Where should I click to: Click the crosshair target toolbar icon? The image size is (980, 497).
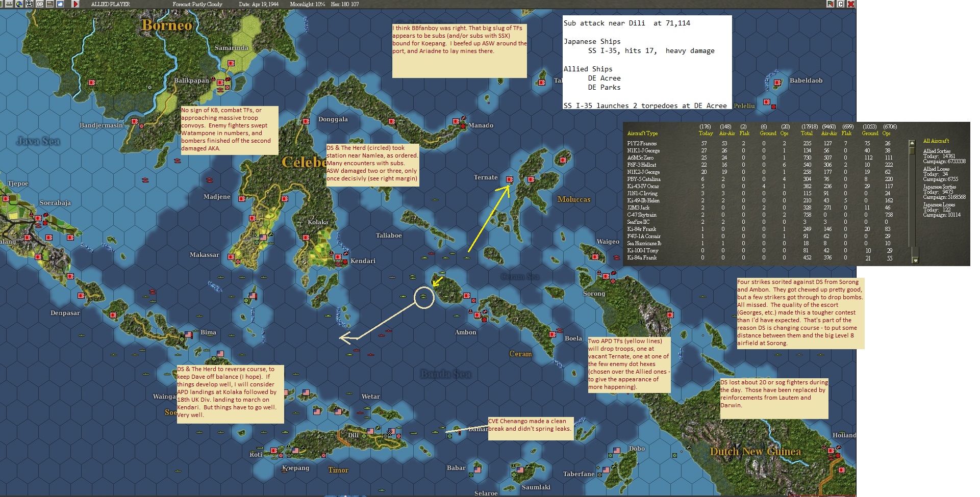click(30, 4)
